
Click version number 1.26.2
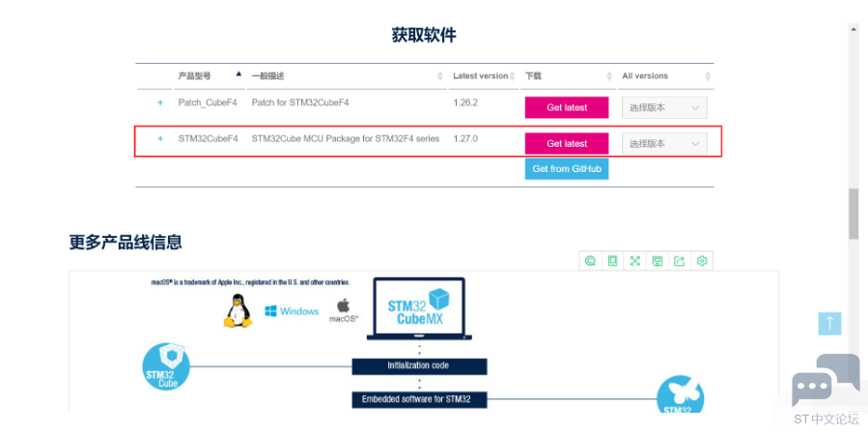click(x=465, y=102)
